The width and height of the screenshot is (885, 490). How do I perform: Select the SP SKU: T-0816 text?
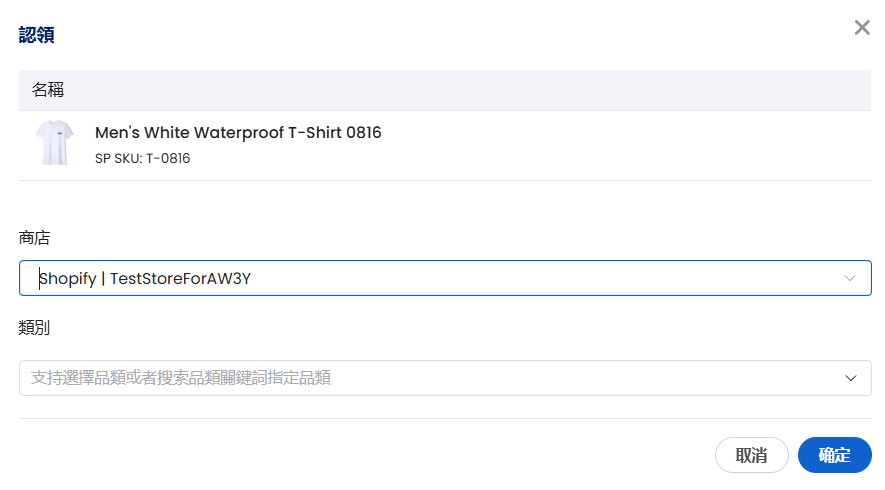pos(142,158)
